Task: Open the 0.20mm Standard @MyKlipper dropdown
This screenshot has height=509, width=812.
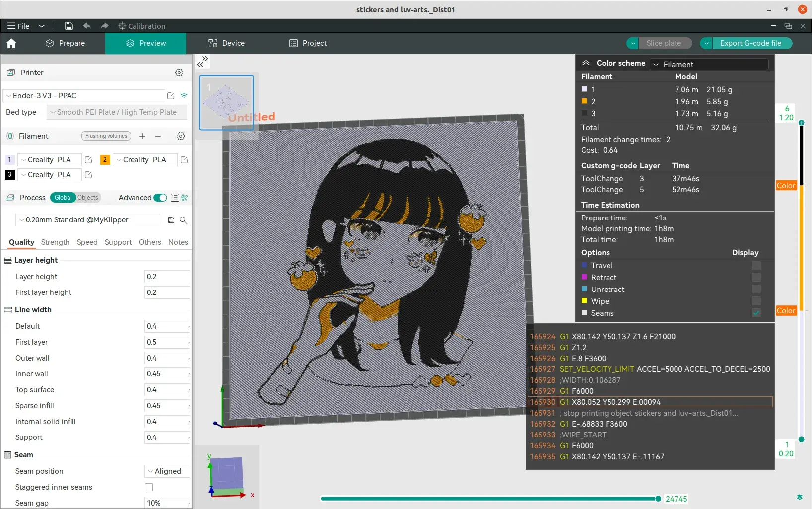Action: (x=88, y=220)
